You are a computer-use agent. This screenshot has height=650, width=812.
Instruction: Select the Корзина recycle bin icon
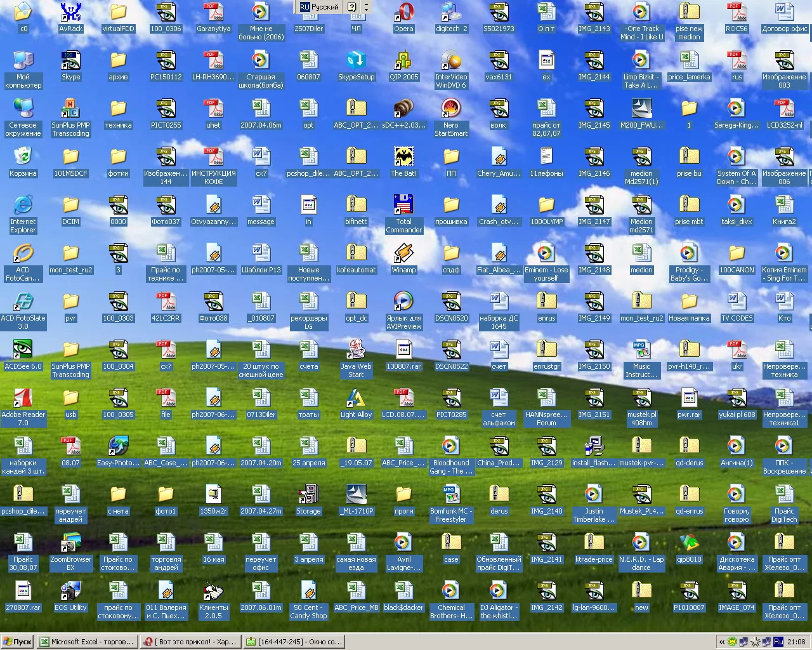tap(23, 161)
